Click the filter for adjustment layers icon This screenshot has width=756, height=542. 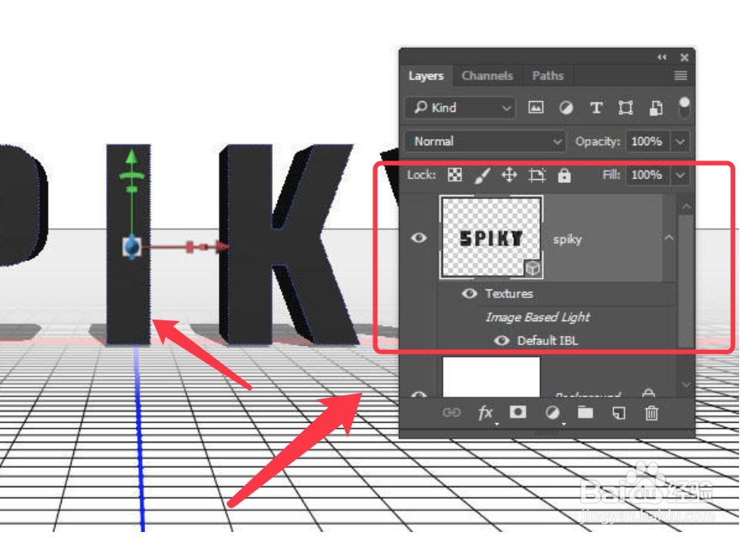point(566,108)
